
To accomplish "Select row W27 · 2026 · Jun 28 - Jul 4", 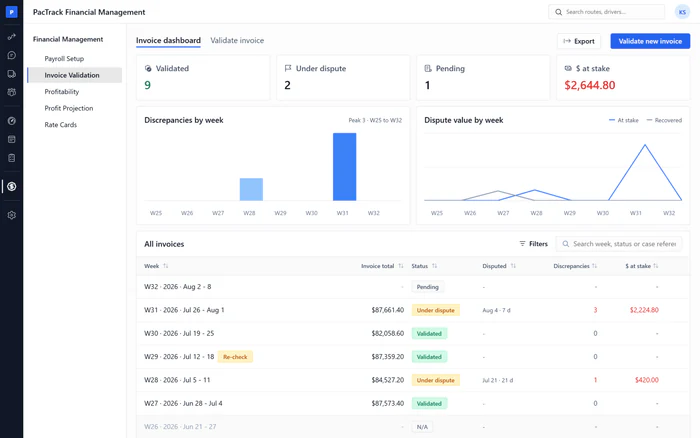I will point(413,404).
